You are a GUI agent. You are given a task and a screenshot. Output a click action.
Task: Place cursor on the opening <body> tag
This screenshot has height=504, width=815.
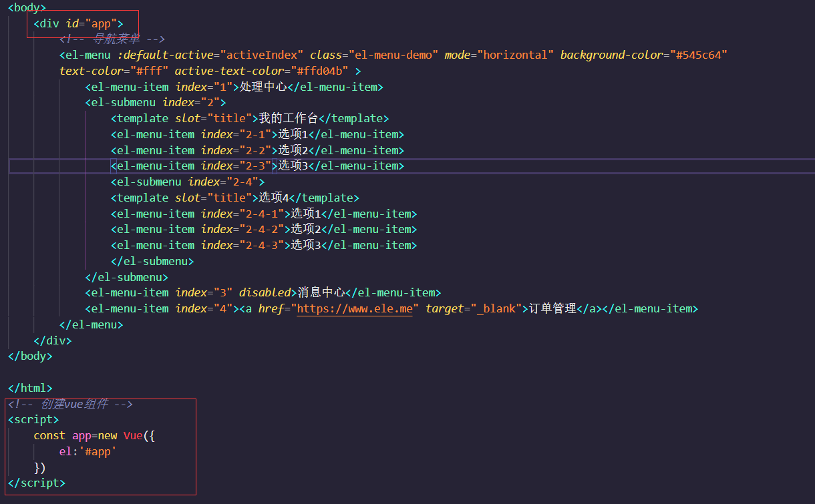[x=27, y=7]
